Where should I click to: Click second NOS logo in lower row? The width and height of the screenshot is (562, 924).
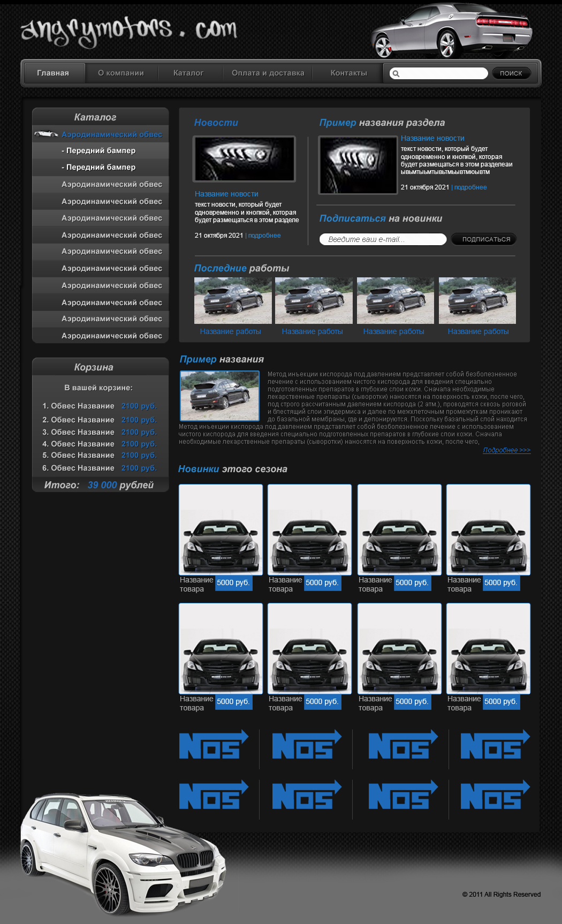[307, 795]
